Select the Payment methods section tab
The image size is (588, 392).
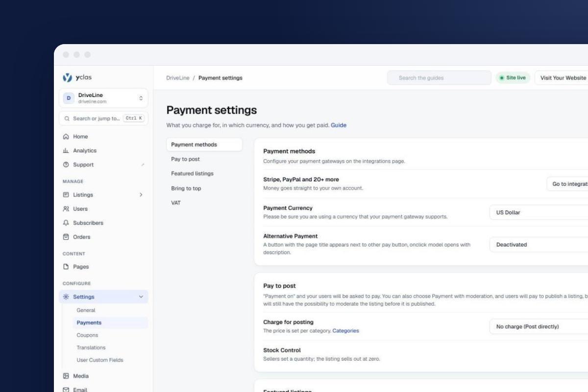[x=204, y=145]
